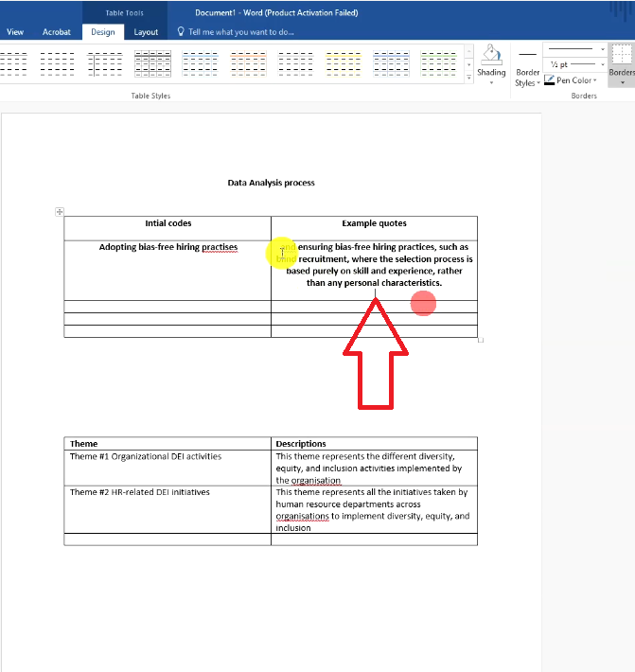Click the Data Analysis process heading
This screenshot has height=672, width=635.
pos(271,183)
